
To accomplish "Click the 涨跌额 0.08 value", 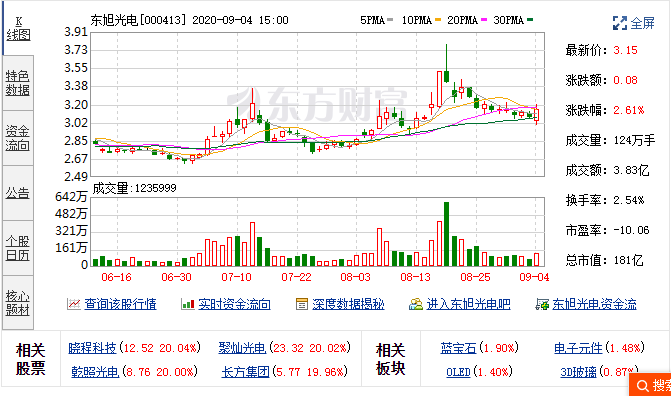I will (x=625, y=80).
